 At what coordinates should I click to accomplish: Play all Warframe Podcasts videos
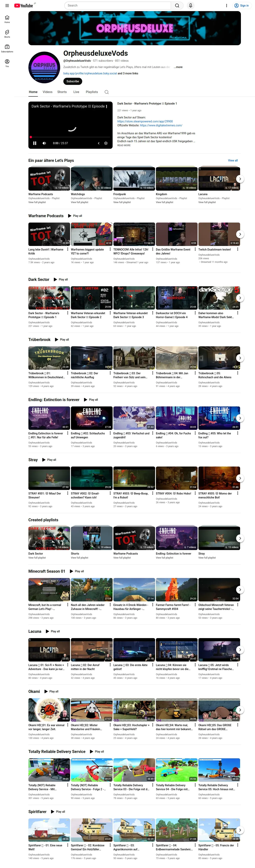coord(75,216)
